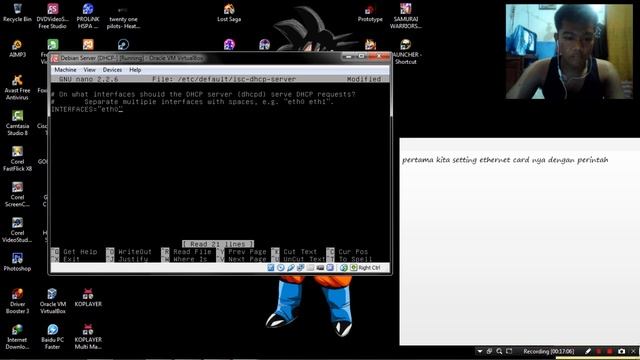Open the Machine menu in VirtualBox
Screen dimensions: 640x360
pyautogui.click(x=65, y=70)
